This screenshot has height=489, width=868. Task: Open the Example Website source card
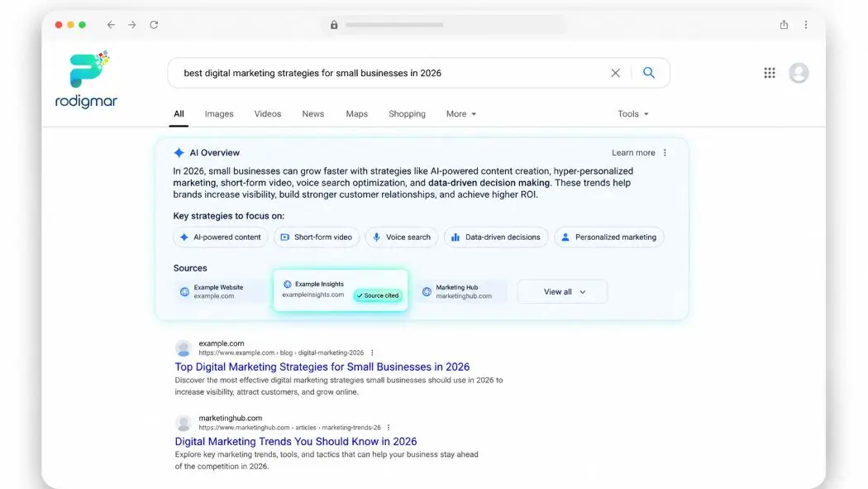point(221,292)
